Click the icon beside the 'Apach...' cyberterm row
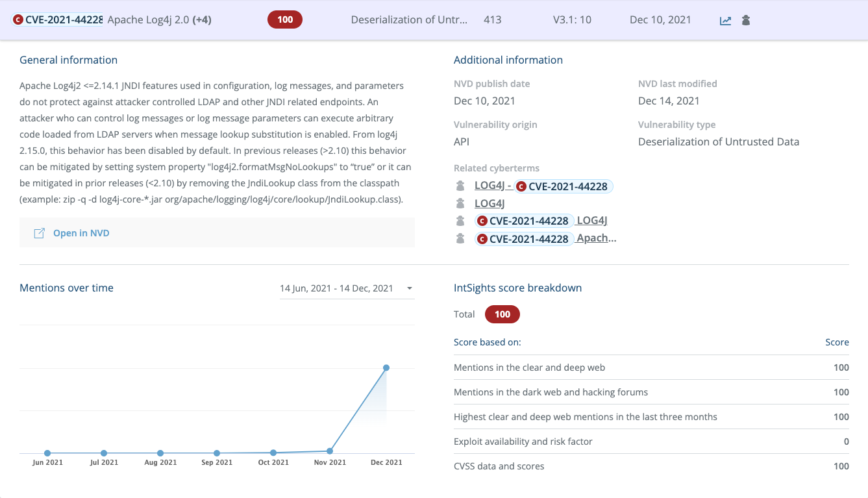 (460, 238)
